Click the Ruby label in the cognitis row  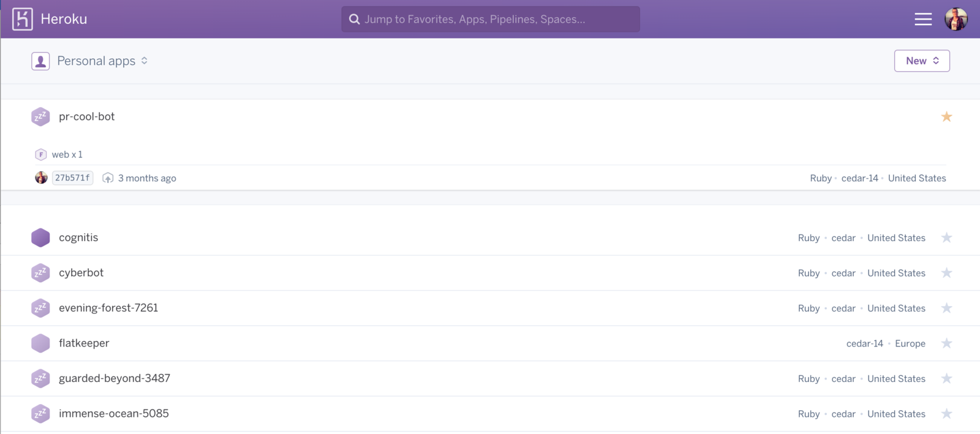[809, 238]
